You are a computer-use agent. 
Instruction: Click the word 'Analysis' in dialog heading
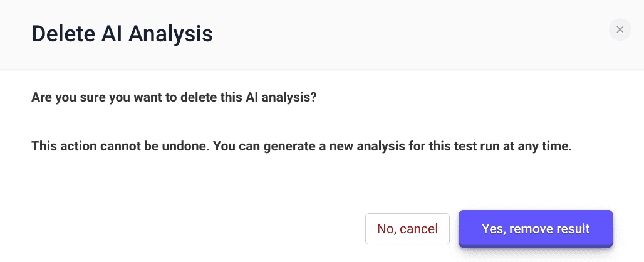[x=170, y=34]
